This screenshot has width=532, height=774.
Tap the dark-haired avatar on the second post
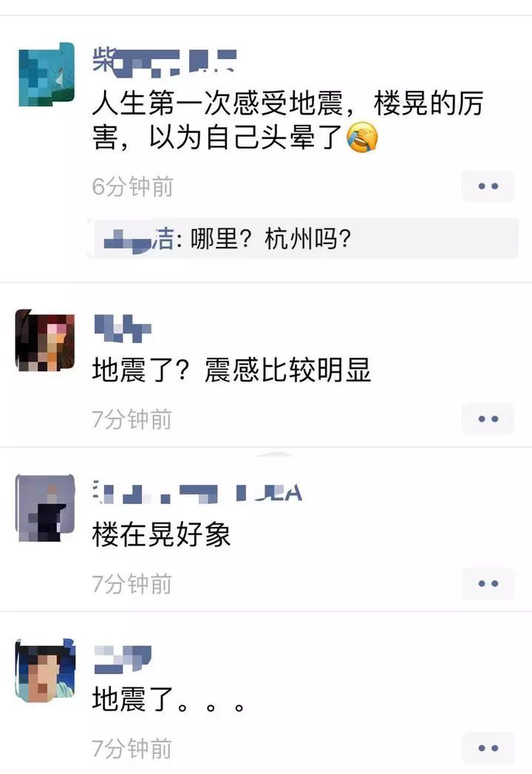45,339
